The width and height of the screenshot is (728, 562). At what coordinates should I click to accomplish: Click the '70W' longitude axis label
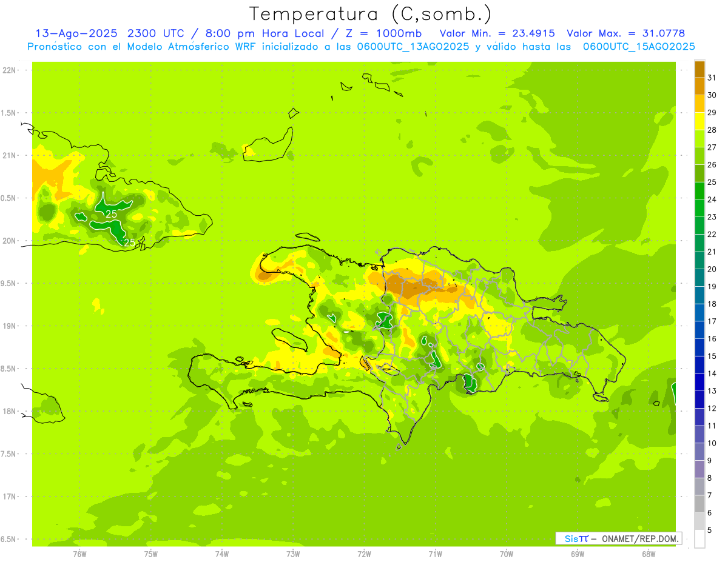507,554
